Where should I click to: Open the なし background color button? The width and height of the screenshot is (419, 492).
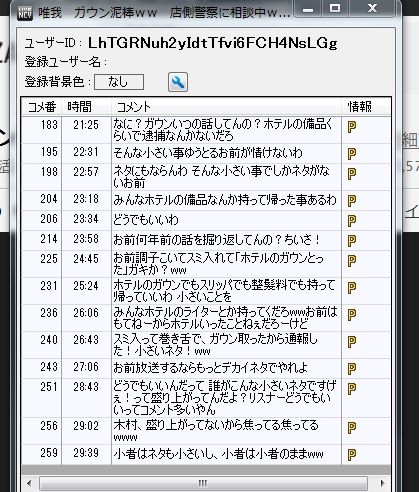119,82
